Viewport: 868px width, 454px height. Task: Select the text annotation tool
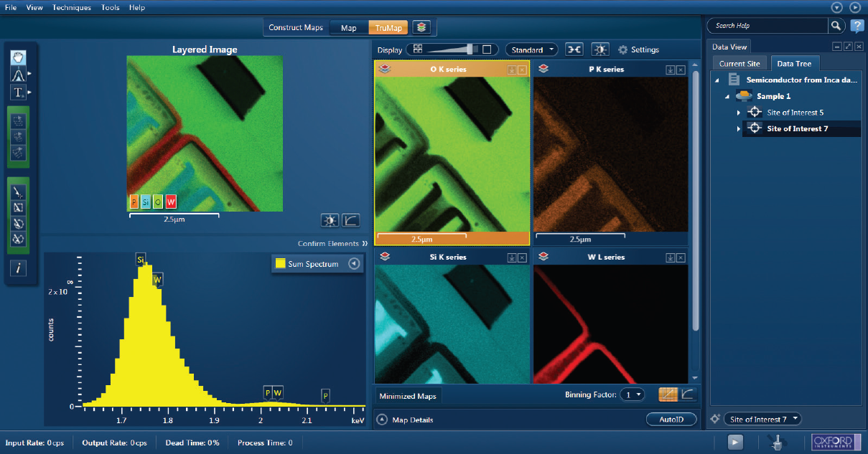[x=18, y=92]
